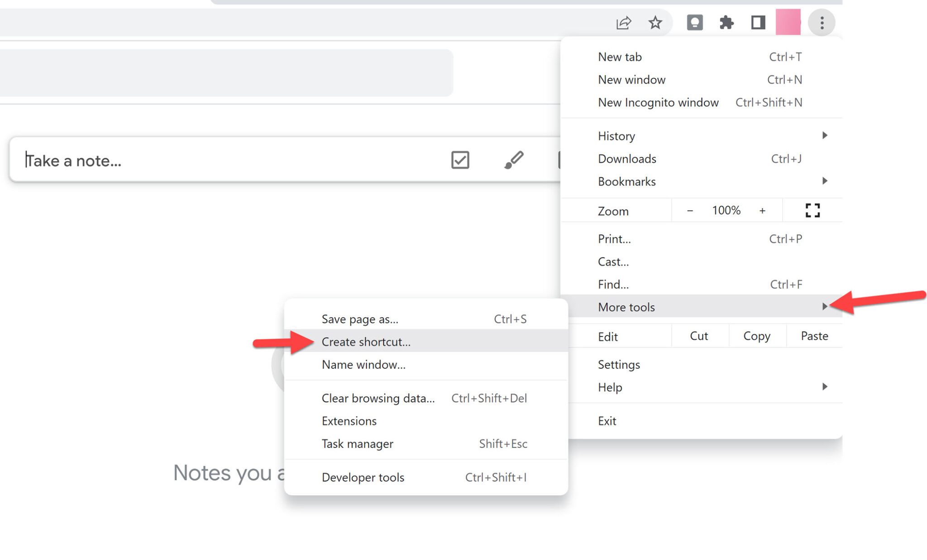Click the Zoom plus button
The height and width of the screenshot is (560, 927).
[x=763, y=210]
